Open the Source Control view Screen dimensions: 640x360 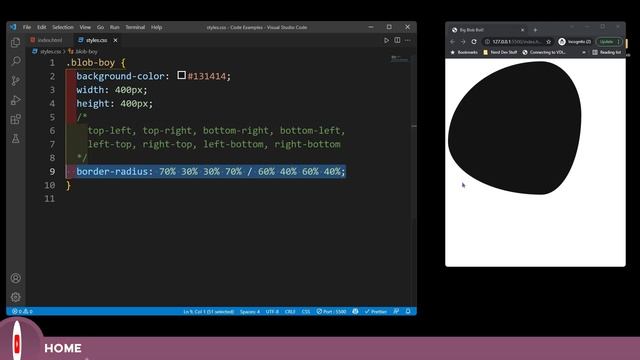(16, 80)
